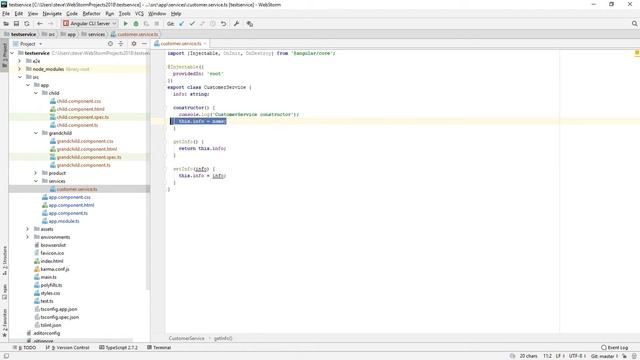This screenshot has height=360, width=640.
Task: Click the services breadcrumb in navigation bar
Action: (x=93, y=34)
